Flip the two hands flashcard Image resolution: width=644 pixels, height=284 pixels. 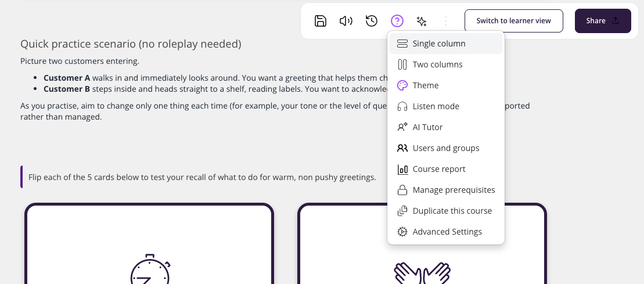click(x=422, y=244)
